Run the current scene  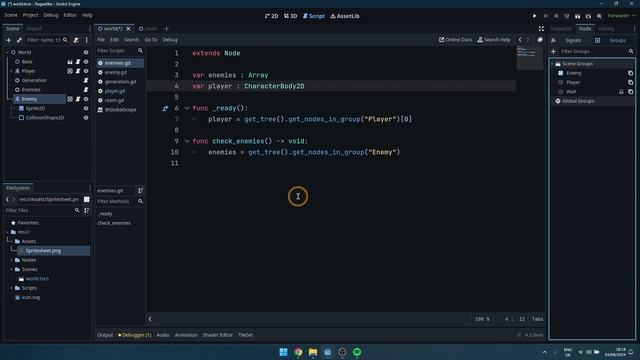point(578,16)
